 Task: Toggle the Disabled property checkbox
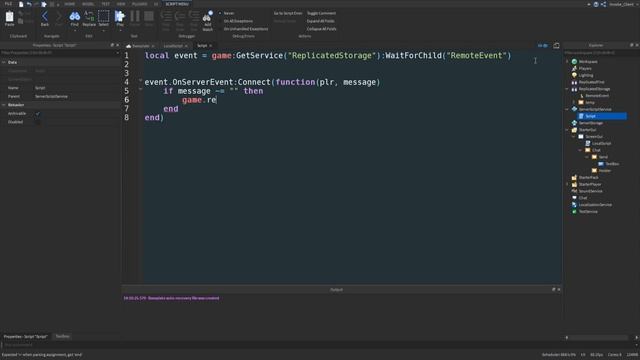click(38, 122)
